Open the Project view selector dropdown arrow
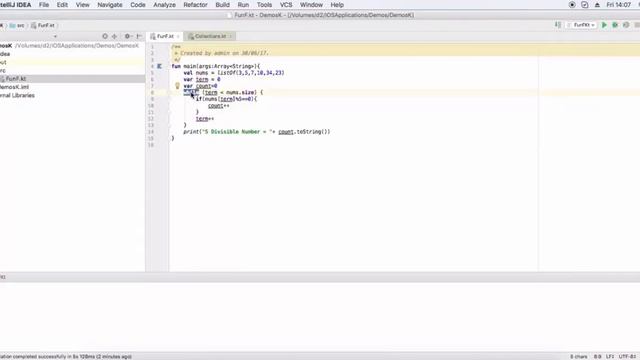The width and height of the screenshot is (640, 360). click(55, 36)
